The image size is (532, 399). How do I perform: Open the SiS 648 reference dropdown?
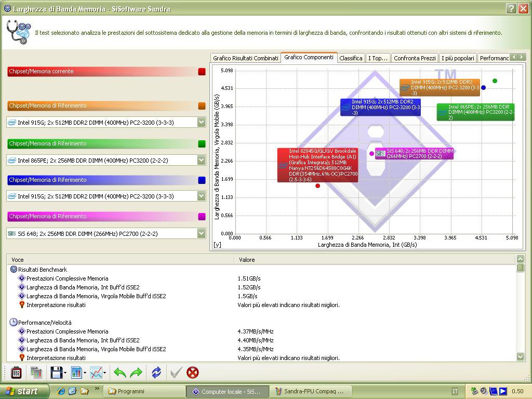pyautogui.click(x=201, y=233)
